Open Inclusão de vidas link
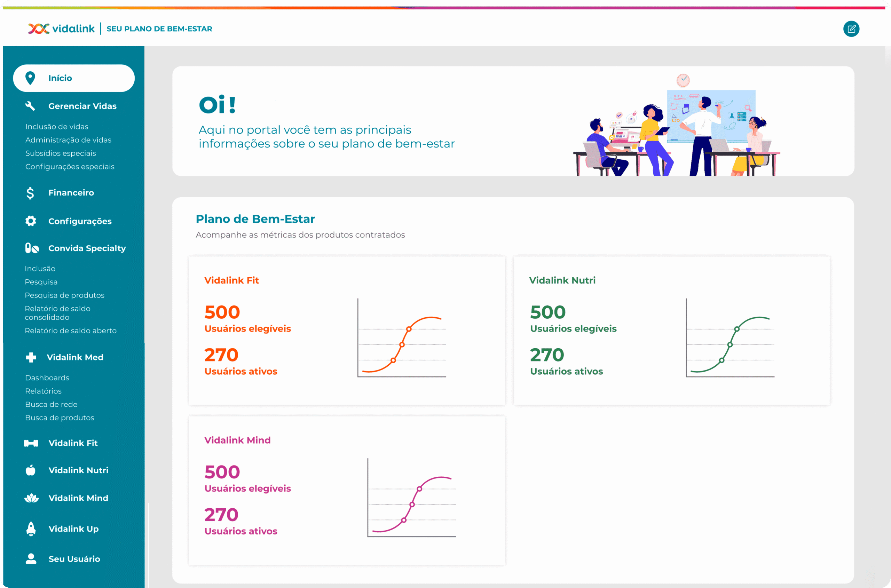Viewport: 891px width, 588px height. 57,127
